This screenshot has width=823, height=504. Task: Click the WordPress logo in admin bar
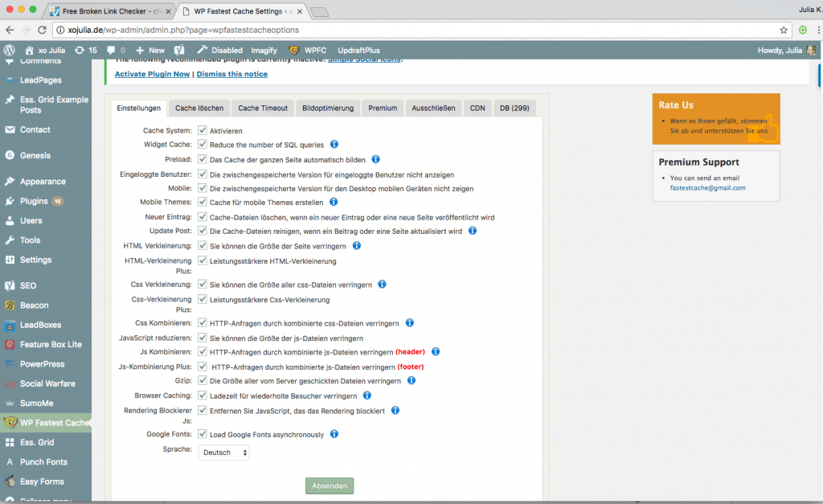[9, 50]
